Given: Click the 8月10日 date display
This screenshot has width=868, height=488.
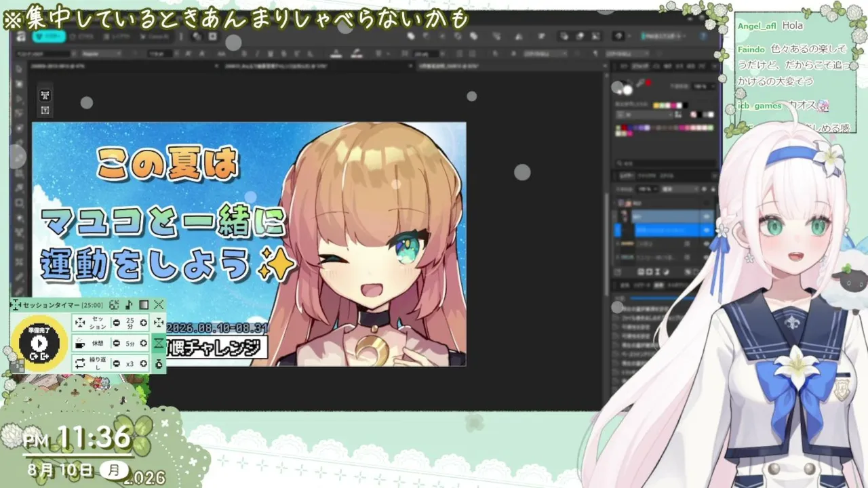Looking at the screenshot, I should [x=60, y=469].
